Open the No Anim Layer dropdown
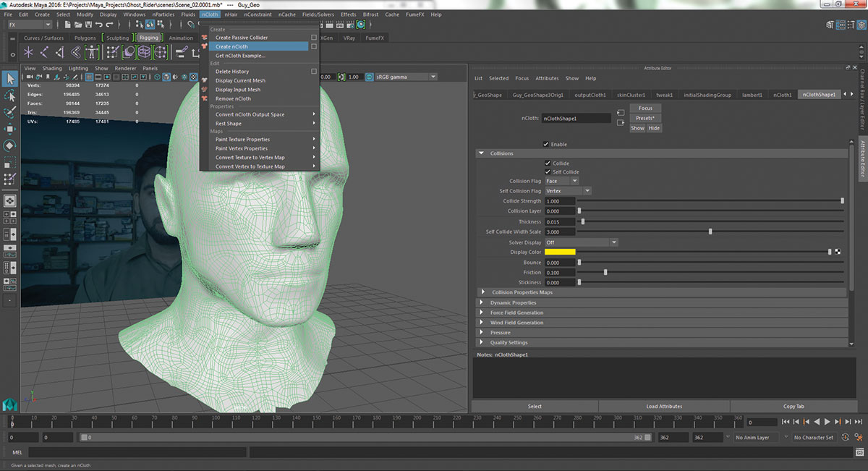868x471 pixels. [x=757, y=438]
